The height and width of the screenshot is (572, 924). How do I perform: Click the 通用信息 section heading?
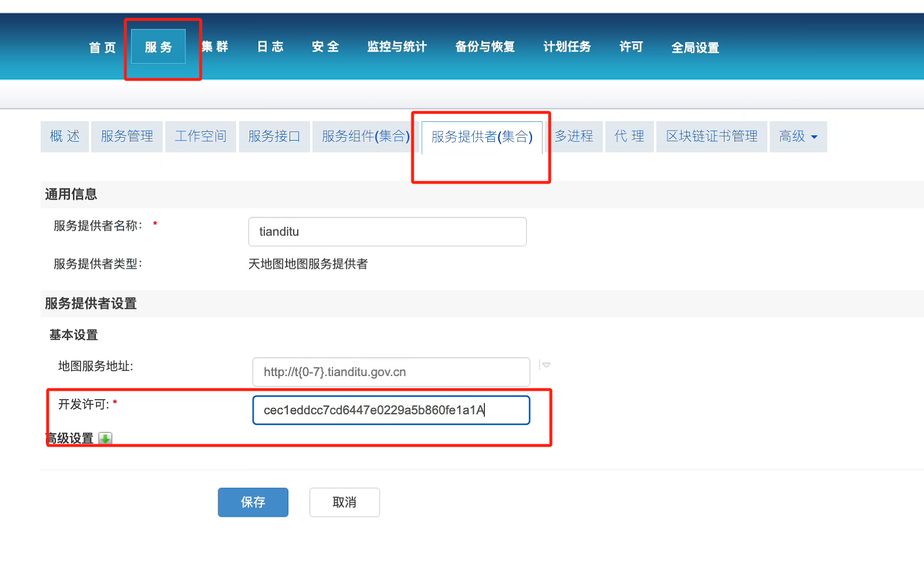[71, 194]
